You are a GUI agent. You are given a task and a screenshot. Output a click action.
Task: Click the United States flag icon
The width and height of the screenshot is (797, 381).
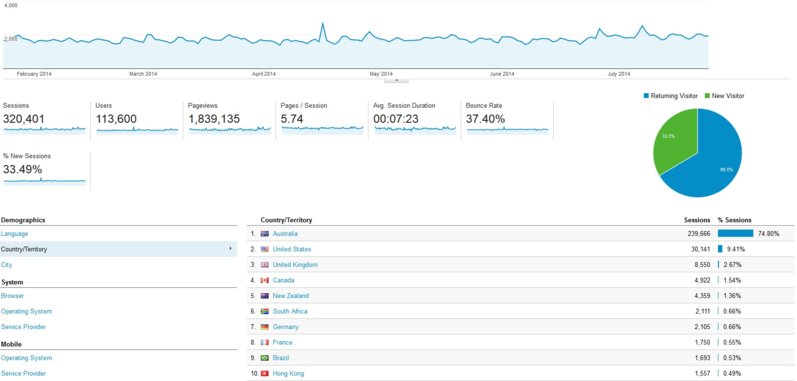tap(264, 249)
